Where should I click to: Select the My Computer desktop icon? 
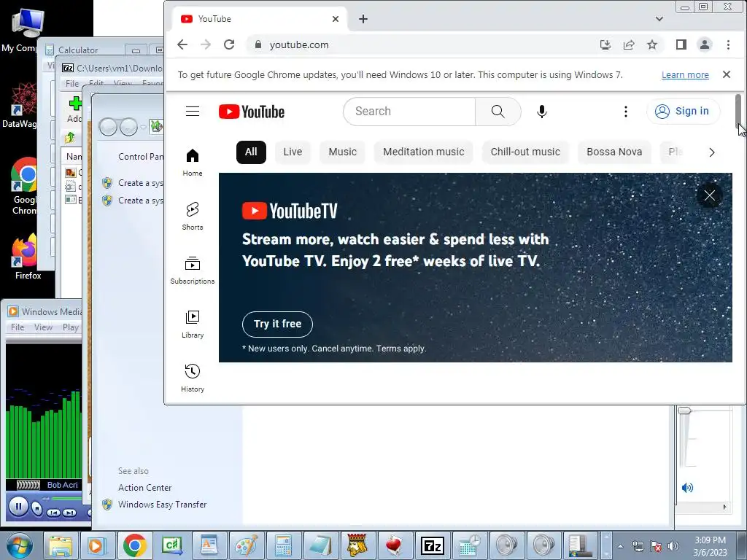(24, 31)
